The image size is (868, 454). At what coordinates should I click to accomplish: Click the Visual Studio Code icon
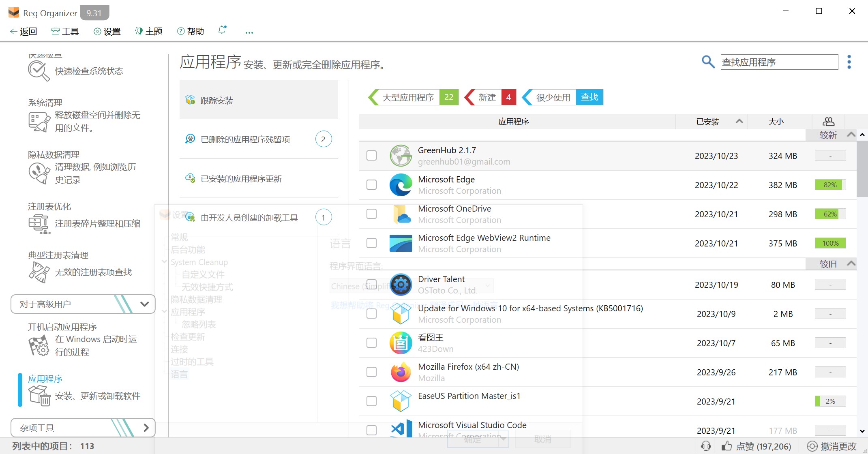click(x=401, y=428)
